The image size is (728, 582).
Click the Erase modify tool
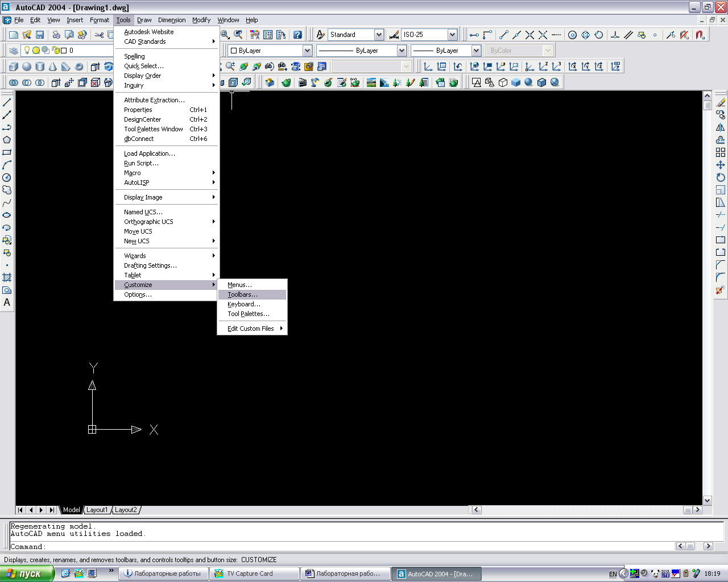pos(721,102)
